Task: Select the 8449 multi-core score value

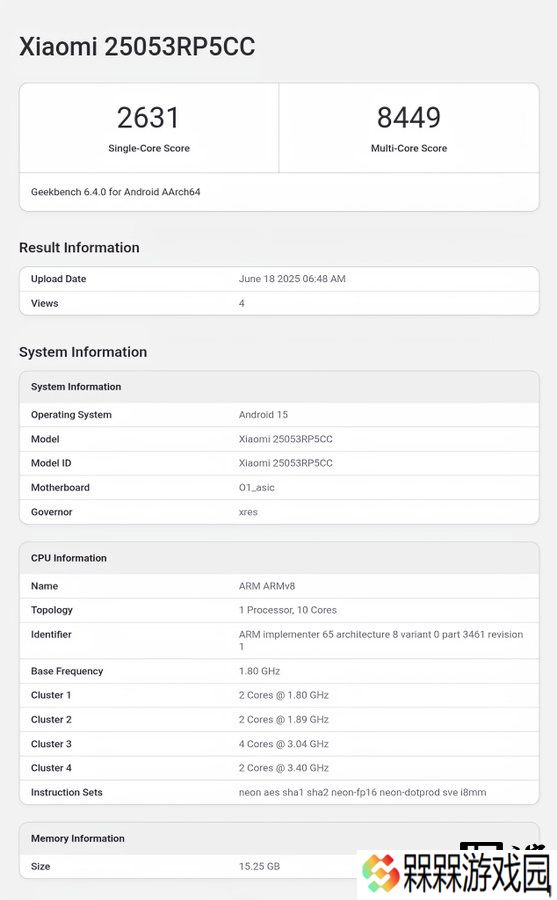Action: coord(409,118)
